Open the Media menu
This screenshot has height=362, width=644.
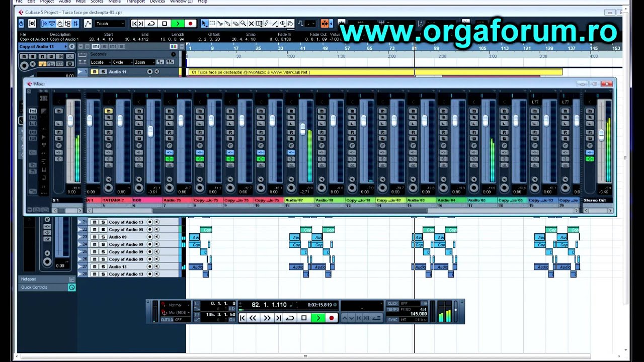click(115, 2)
